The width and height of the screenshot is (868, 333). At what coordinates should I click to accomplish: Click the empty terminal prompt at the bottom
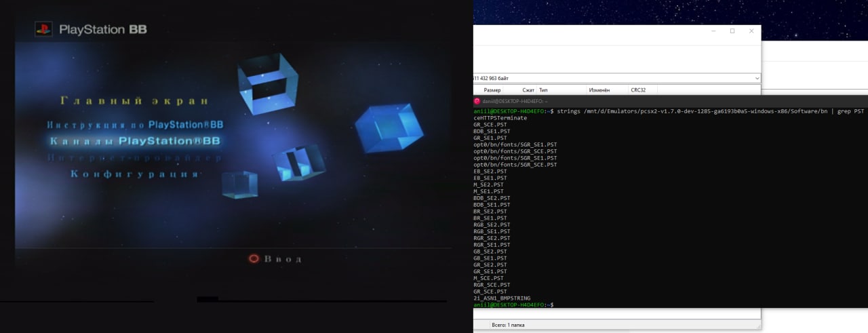(x=513, y=305)
